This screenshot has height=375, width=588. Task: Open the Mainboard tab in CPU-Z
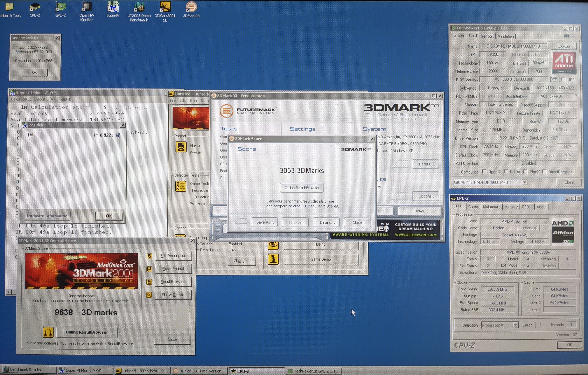click(x=492, y=207)
